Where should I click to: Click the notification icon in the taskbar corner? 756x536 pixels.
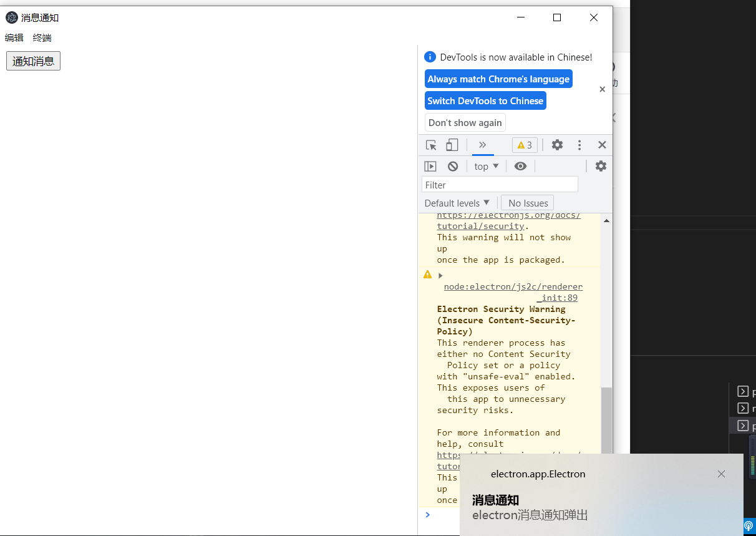coord(749,525)
